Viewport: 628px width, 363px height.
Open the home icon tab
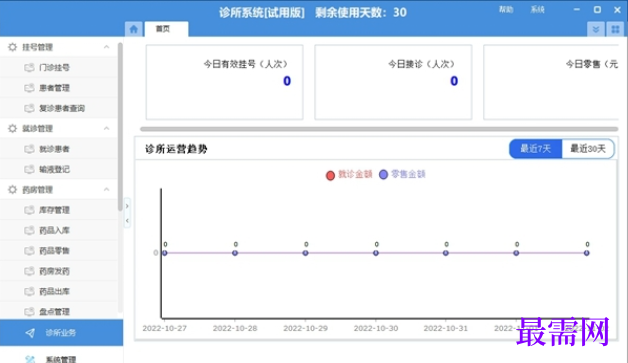[134, 29]
